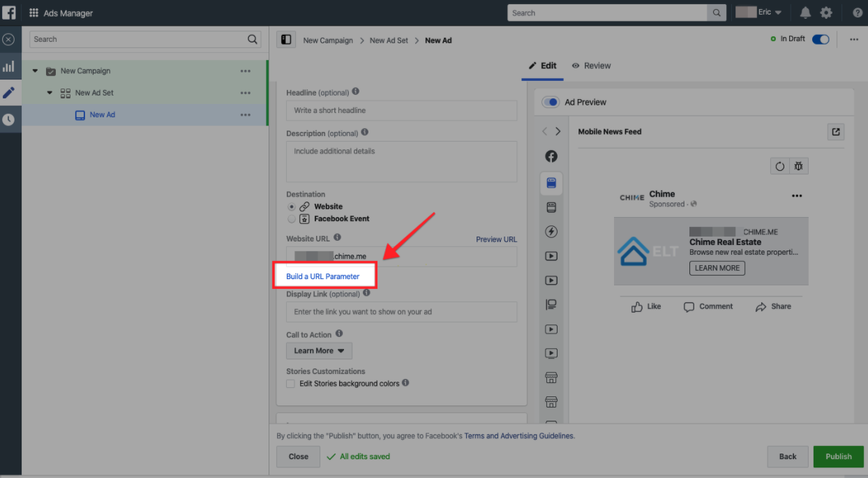Refresh the ad preview
The height and width of the screenshot is (478, 868).
(x=780, y=166)
